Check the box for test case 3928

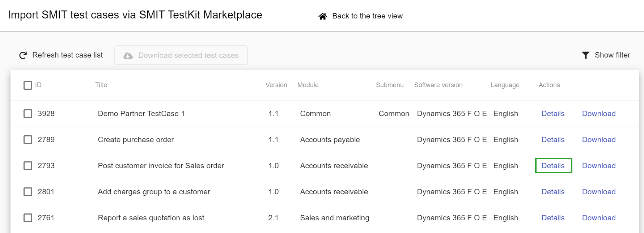tap(28, 114)
